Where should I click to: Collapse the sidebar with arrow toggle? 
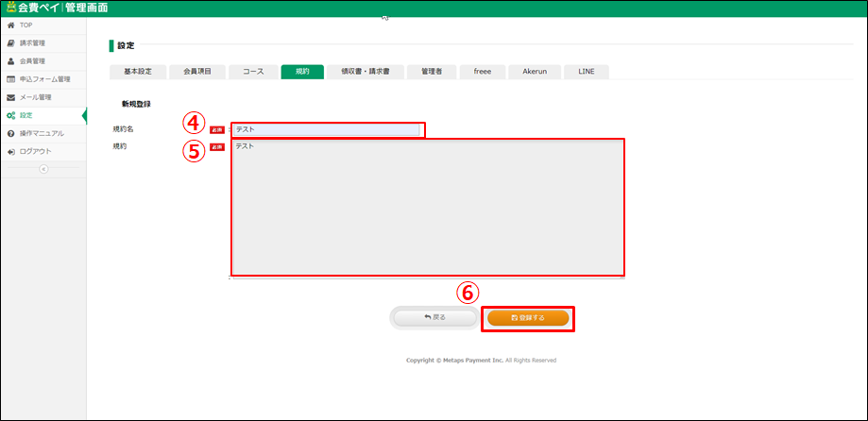43,169
